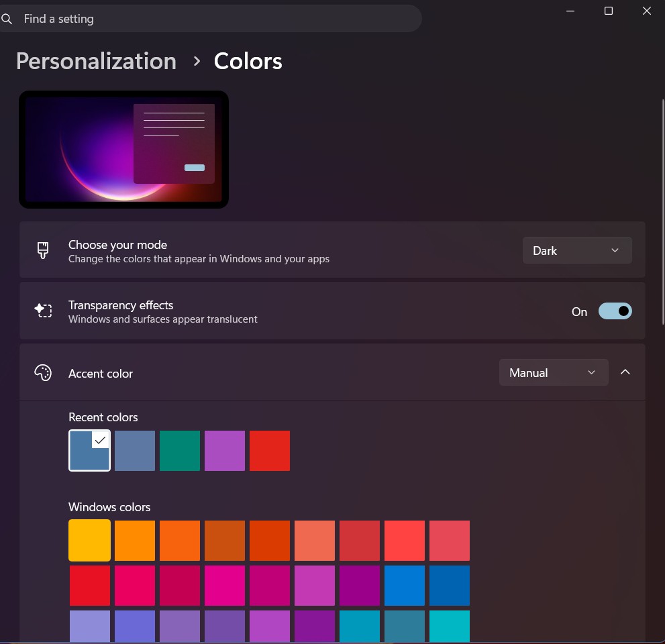Select the deep purple swatch in second row

click(360, 586)
